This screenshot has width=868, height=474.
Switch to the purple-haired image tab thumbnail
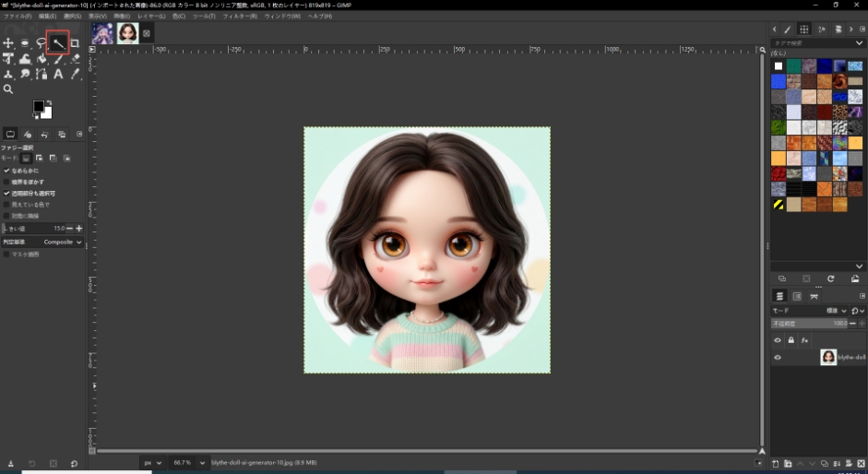point(102,33)
